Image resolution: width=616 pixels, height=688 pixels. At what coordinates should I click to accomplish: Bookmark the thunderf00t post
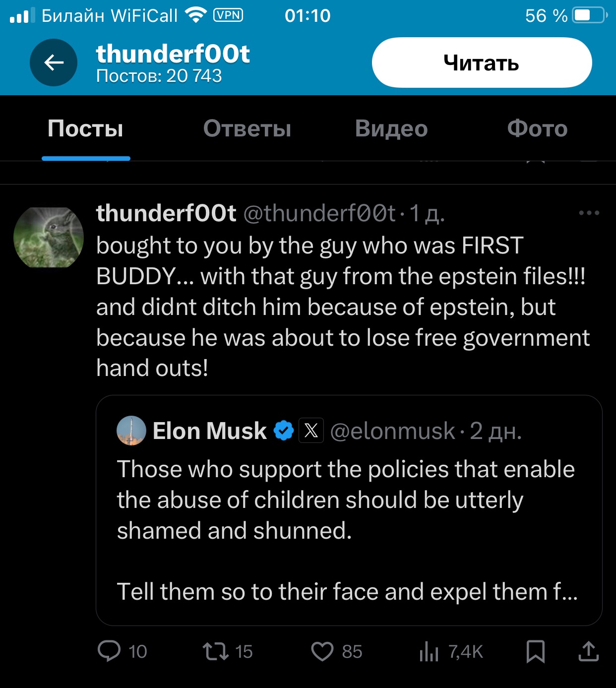(x=536, y=651)
